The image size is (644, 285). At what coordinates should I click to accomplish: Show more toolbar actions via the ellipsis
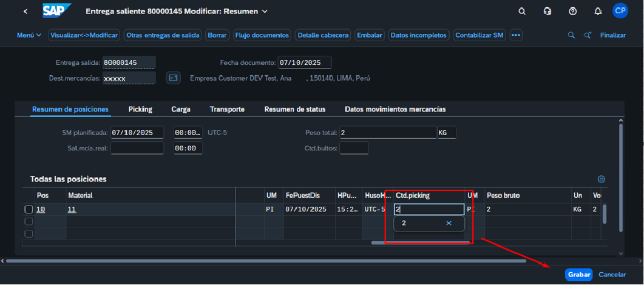pos(516,35)
